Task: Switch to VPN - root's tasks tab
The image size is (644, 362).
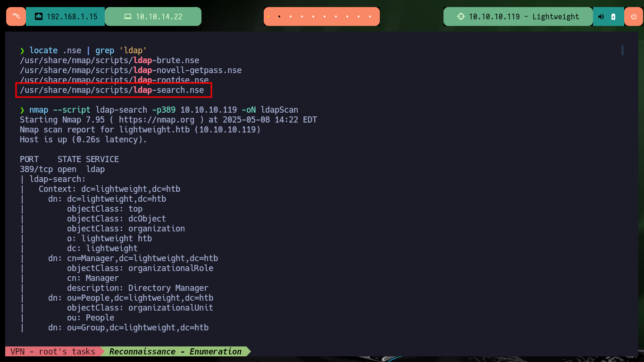Action: pos(52,351)
